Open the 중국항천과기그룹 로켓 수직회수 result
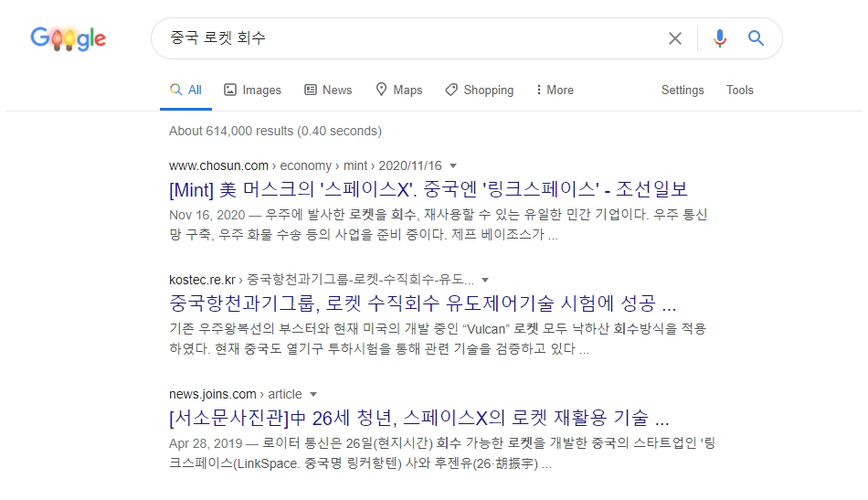The height and width of the screenshot is (500, 868). 422,303
